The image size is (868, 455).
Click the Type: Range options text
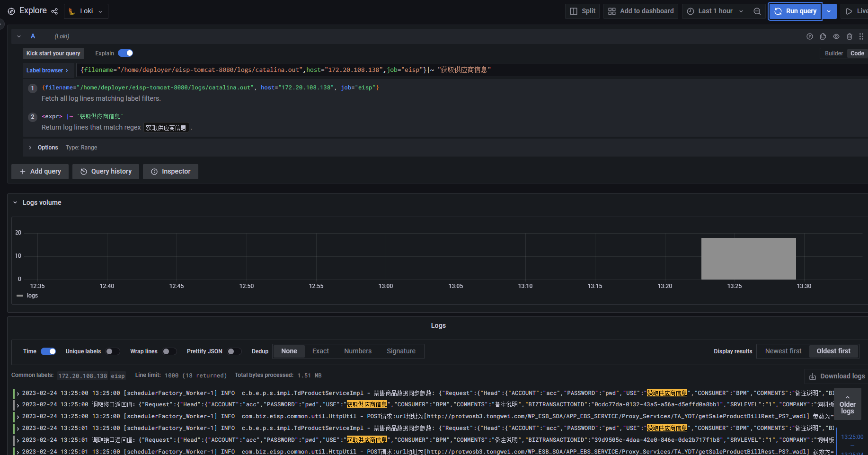coord(81,148)
